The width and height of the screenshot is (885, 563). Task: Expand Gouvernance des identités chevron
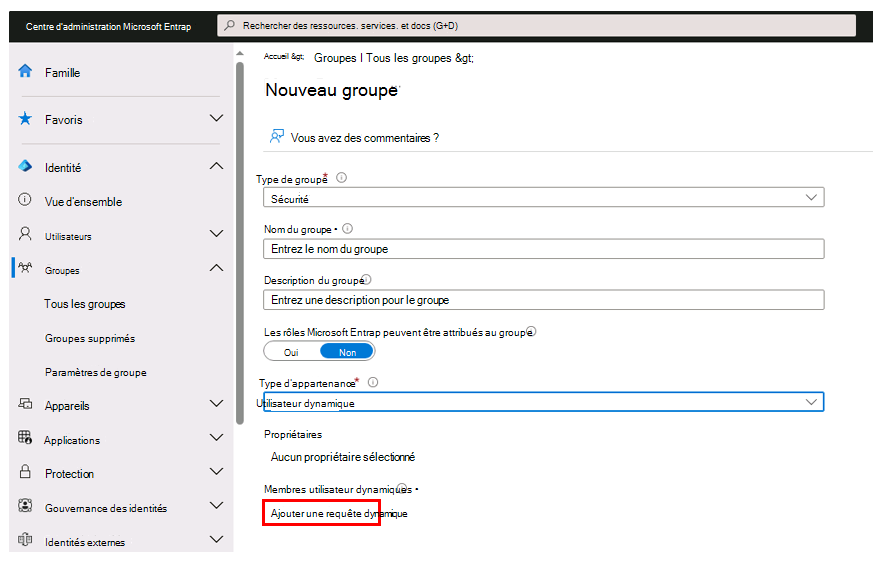tap(216, 505)
